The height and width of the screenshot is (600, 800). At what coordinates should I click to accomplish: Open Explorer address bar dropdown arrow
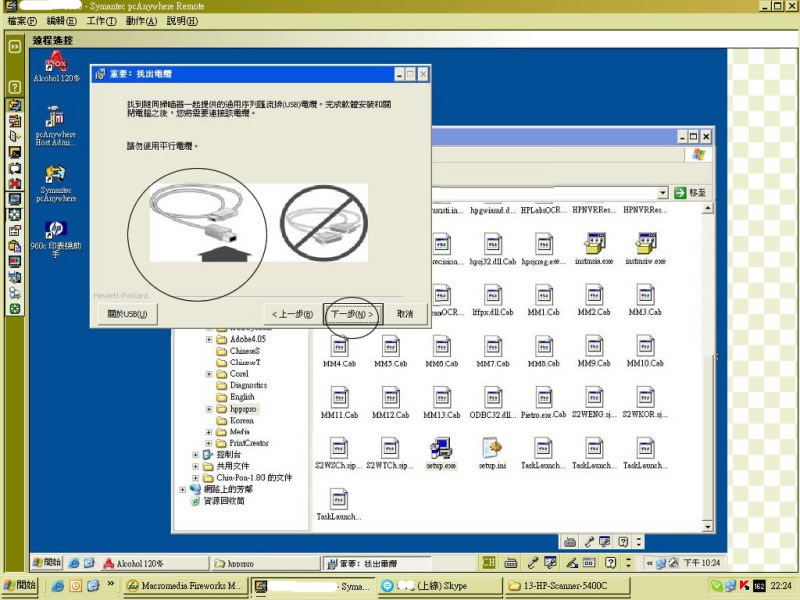coord(663,193)
